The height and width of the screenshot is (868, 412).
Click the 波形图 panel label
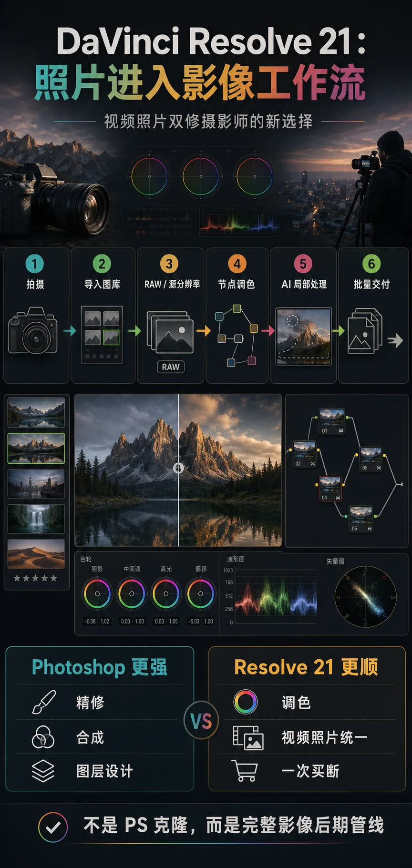(x=236, y=559)
